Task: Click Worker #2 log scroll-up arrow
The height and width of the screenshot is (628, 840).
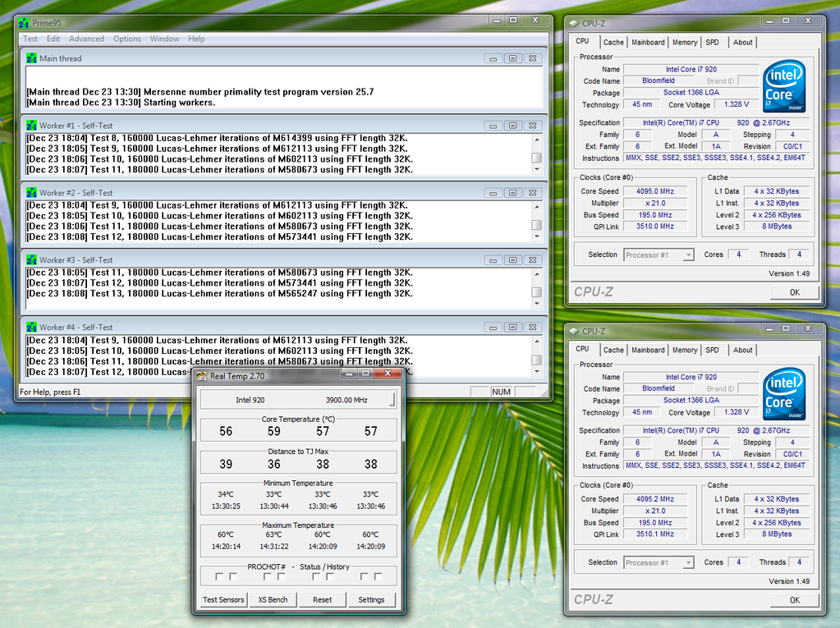Action: pos(537,207)
